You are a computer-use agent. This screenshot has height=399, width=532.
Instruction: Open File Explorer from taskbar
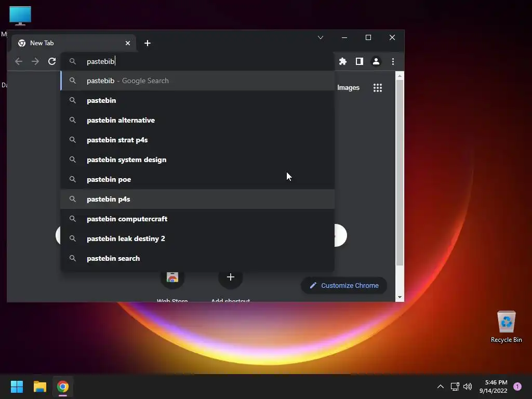coord(39,387)
